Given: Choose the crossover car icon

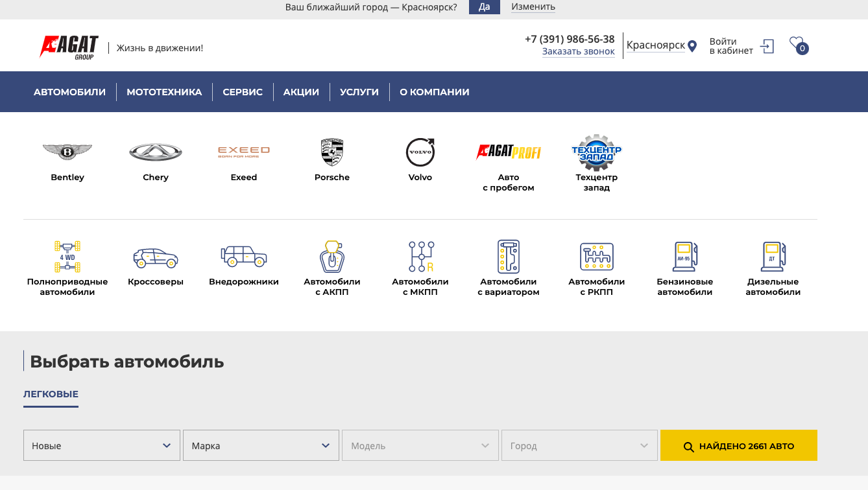Looking at the screenshot, I should (x=156, y=258).
